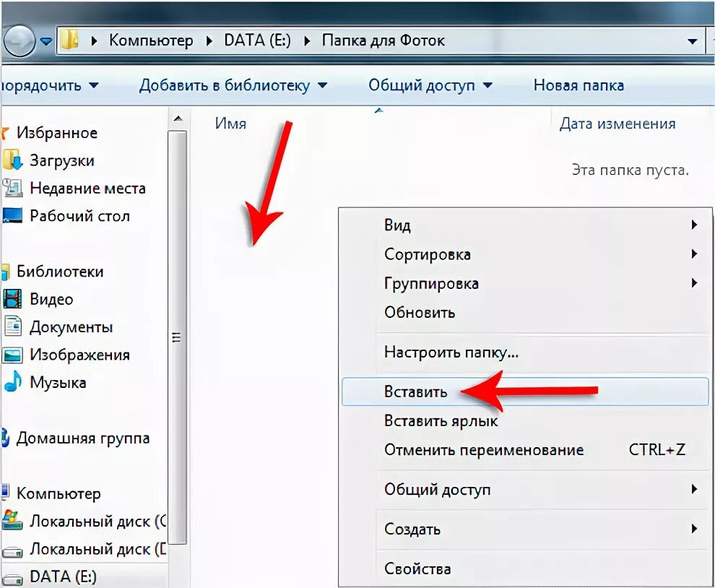Image resolution: width=715 pixels, height=588 pixels.
Task: Select Папка для Фоток in address breadcrumb
Action: pyautogui.click(x=383, y=40)
